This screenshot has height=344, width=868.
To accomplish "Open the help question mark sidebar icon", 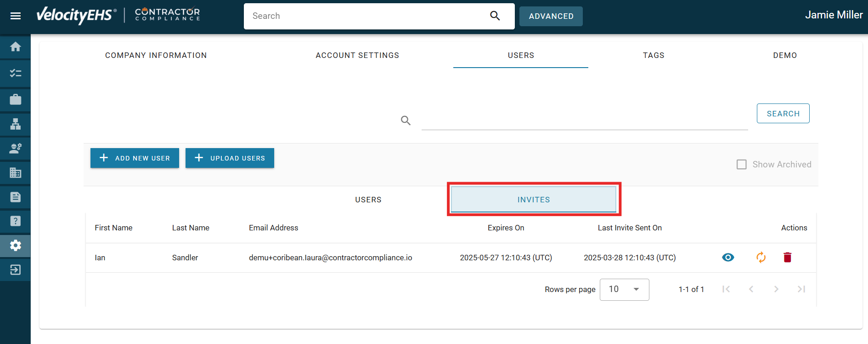I will (16, 221).
